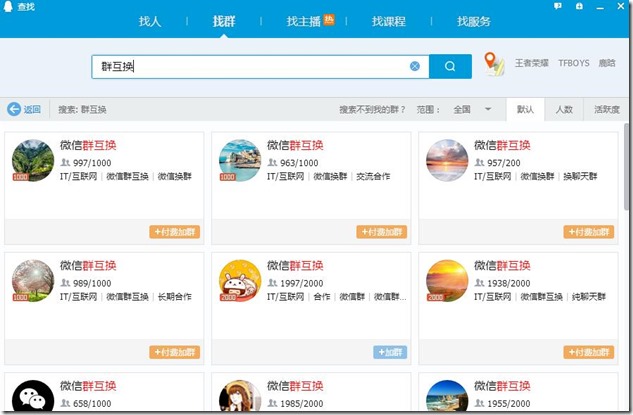Screen dimensions: 633x415
Task: Sort results by 活跃度
Action: tap(605, 110)
